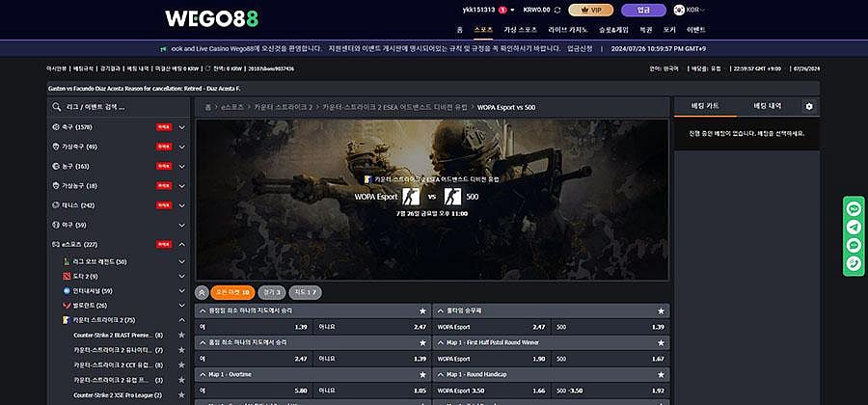
Task: Open betting cart settings gear
Action: (809, 107)
